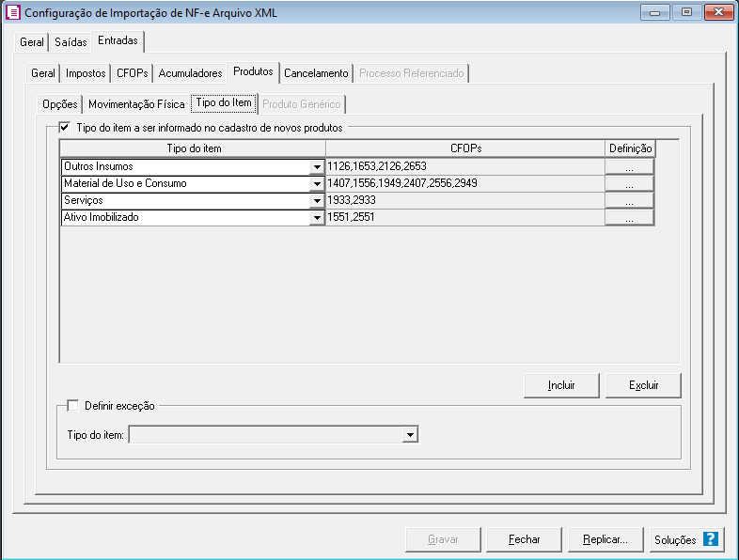
Task: Open the Impostos tab
Action: (x=86, y=73)
